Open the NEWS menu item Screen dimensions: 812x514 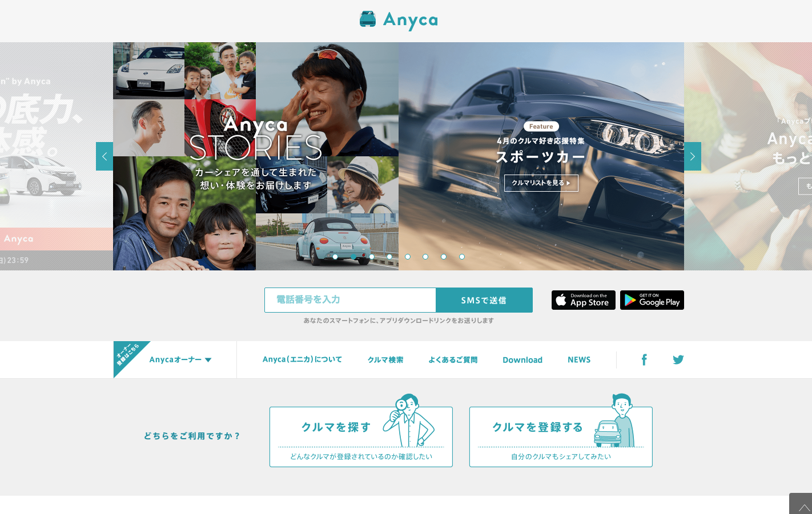[579, 360]
